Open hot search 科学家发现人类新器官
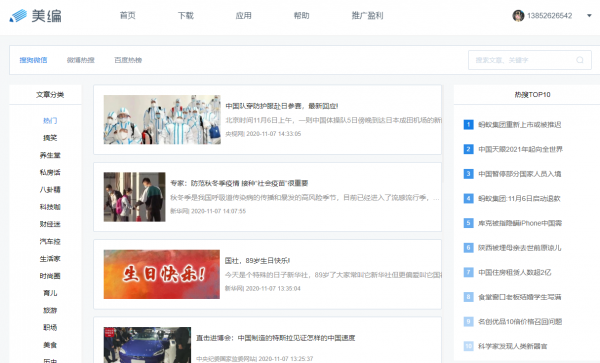600x363 pixels. click(x=512, y=346)
